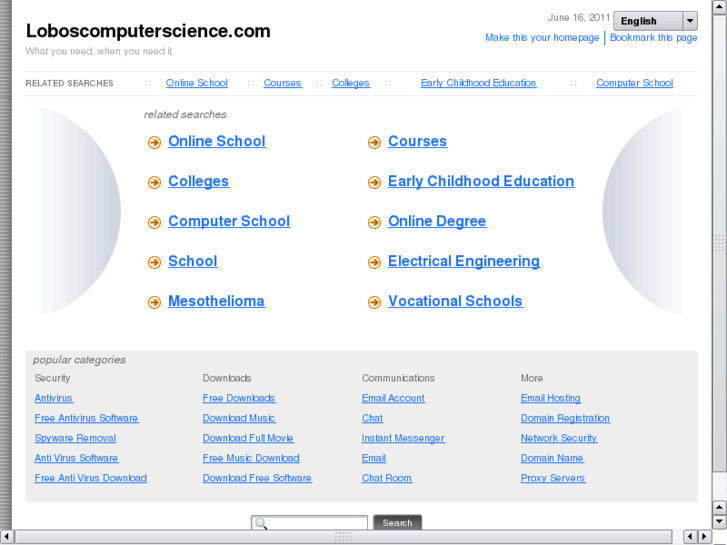Click the orange arrow beside Courses

tap(374, 142)
